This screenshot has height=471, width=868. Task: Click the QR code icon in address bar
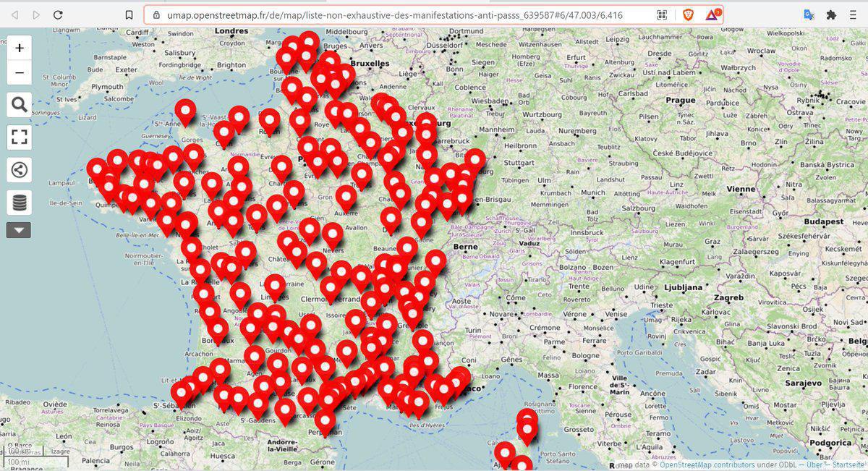pos(662,14)
